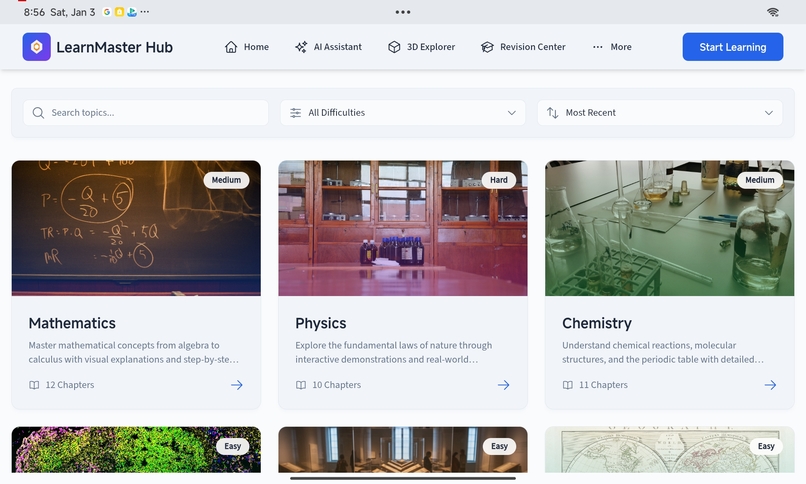The image size is (806, 484).
Task: Click the LearnMaster Hub title
Action: (x=114, y=47)
